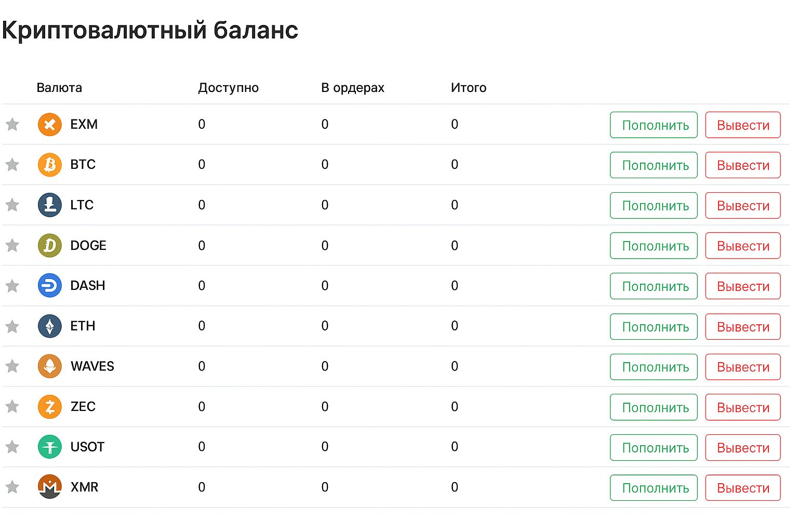Click the DOGE coin icon

49,245
